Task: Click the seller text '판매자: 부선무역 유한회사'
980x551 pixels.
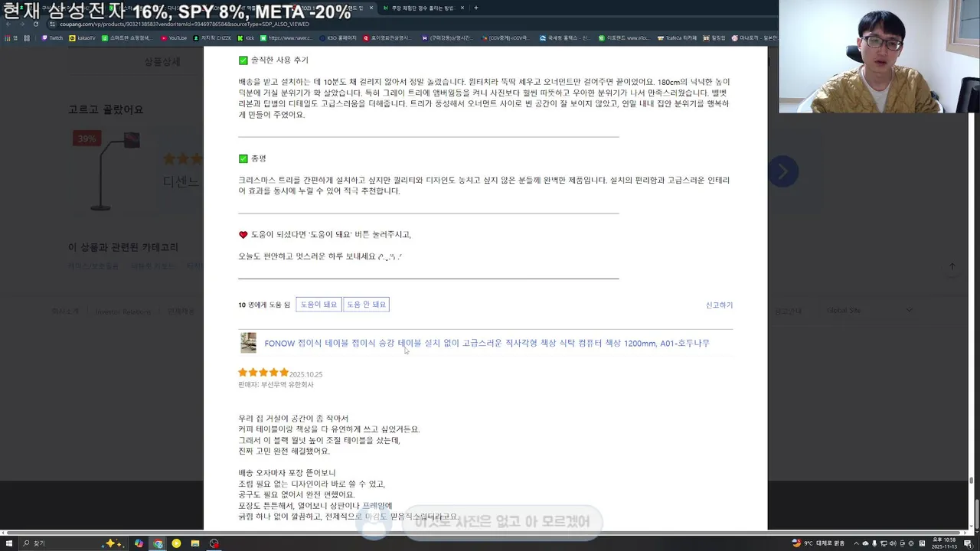Action: (276, 385)
